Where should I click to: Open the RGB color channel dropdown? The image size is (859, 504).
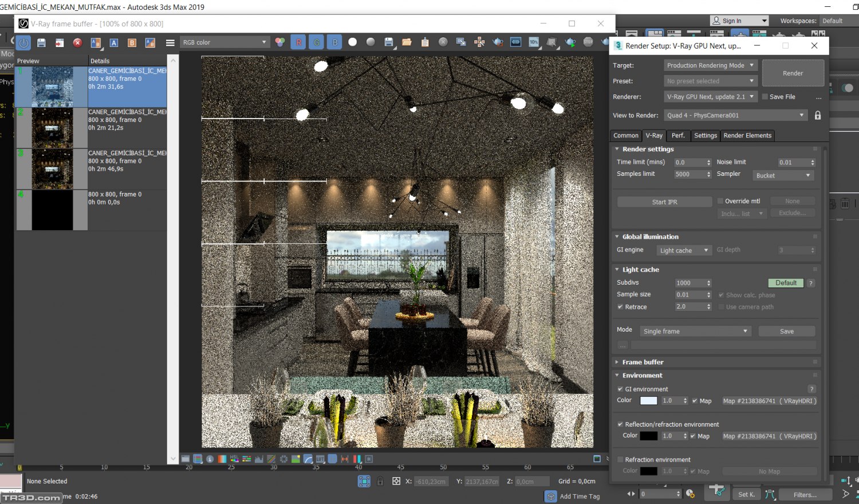tap(224, 42)
